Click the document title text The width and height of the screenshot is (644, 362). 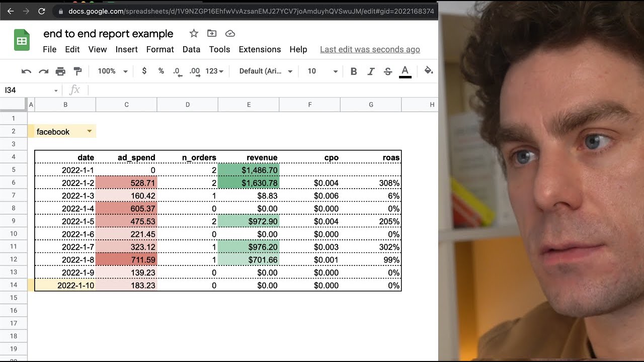coord(108,34)
